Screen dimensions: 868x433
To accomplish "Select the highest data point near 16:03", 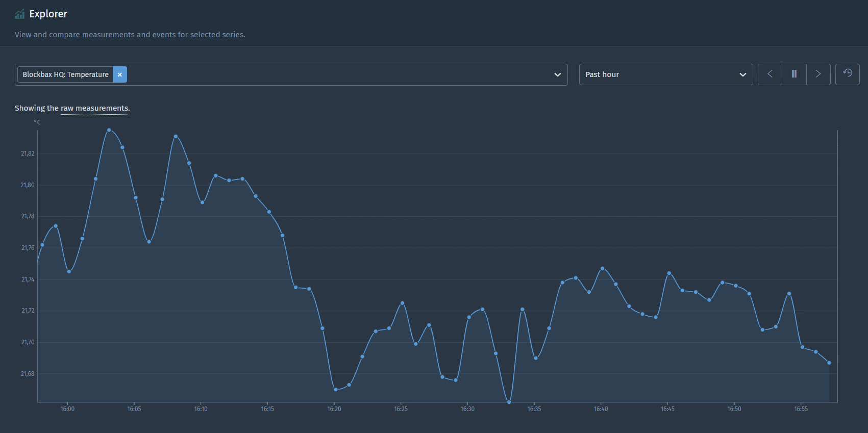I will pyautogui.click(x=109, y=130).
